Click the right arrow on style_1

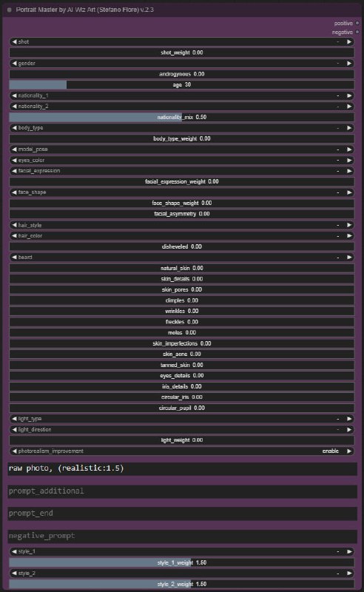coord(349,551)
